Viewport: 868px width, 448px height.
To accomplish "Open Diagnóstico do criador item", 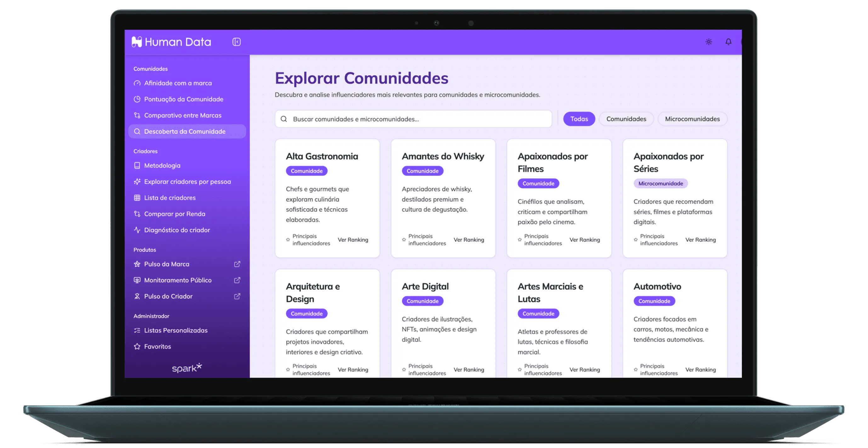I will [177, 230].
